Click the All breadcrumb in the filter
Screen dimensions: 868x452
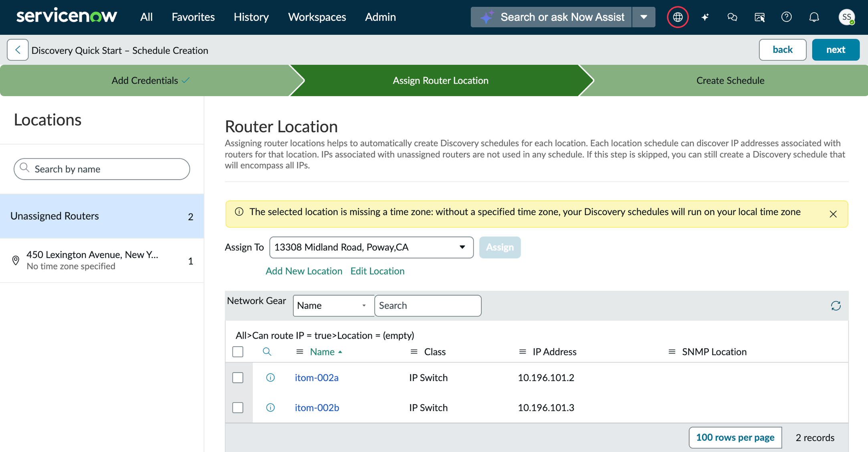click(x=241, y=335)
